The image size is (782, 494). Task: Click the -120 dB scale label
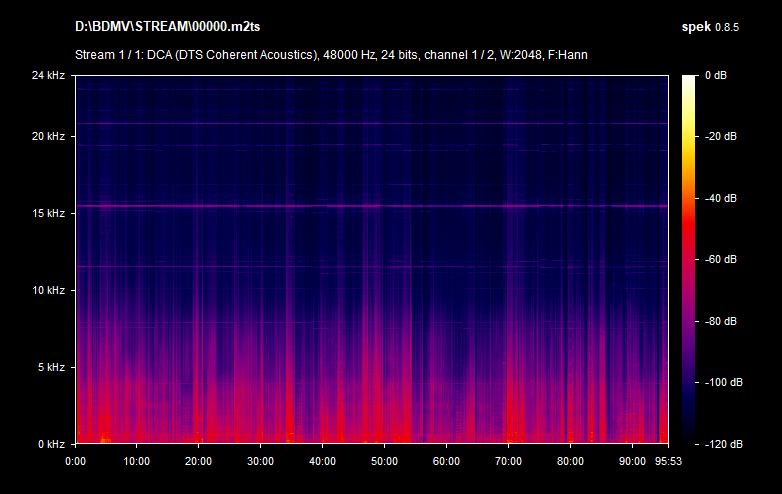coord(720,444)
